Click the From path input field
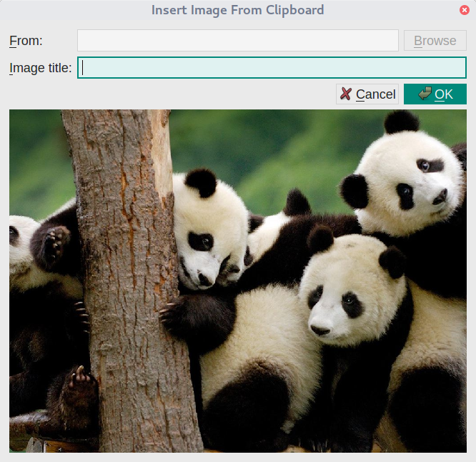This screenshot has height=462, width=476. click(238, 40)
